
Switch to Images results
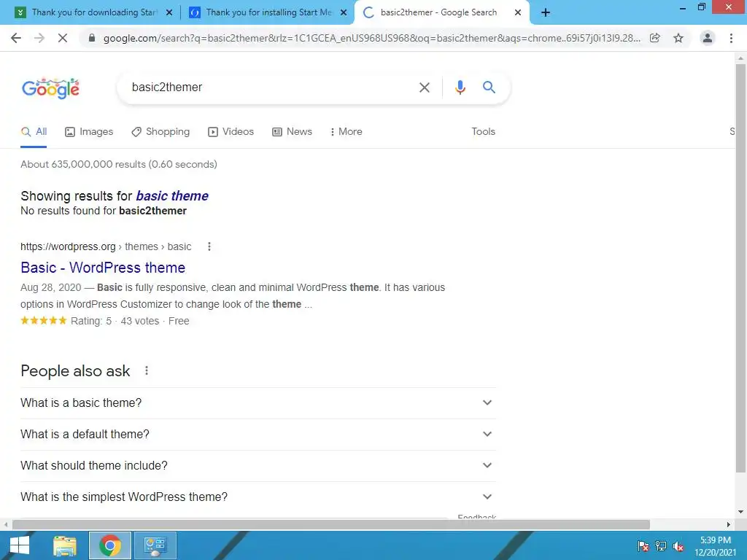[x=89, y=132]
